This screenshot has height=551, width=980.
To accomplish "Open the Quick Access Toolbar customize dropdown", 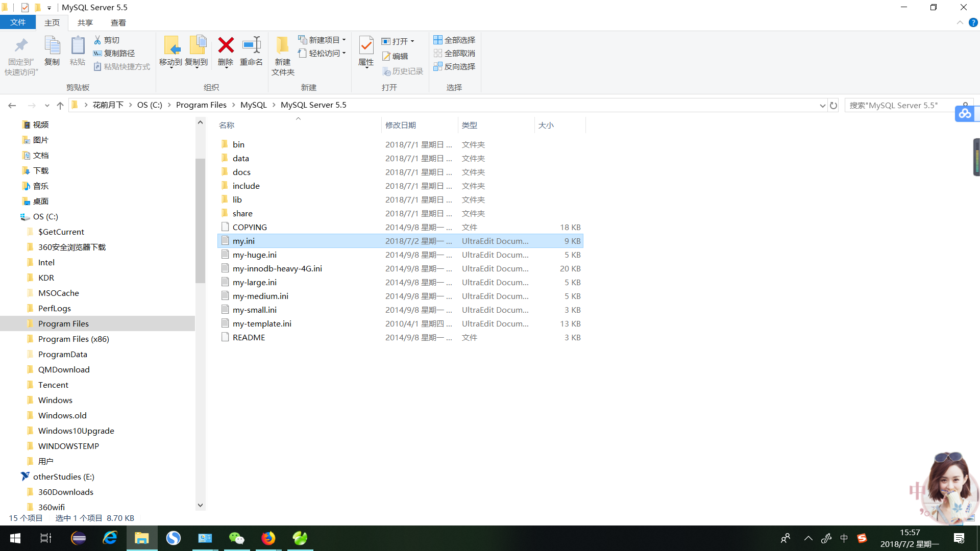I will tap(49, 8).
